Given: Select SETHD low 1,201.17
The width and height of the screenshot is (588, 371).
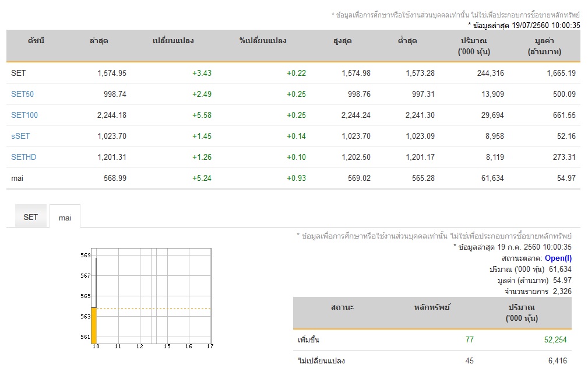Looking at the screenshot, I should tap(420, 157).
